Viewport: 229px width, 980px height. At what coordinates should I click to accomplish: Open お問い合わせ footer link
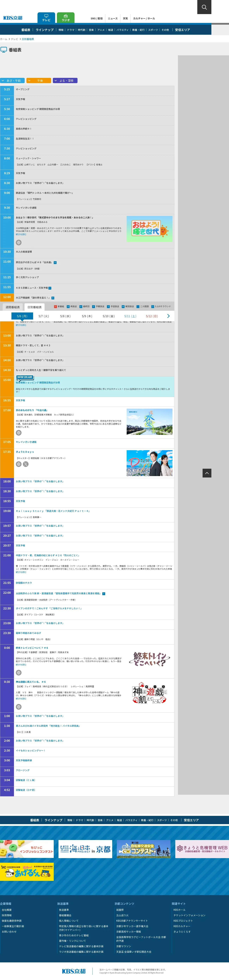pyautogui.click(x=9, y=932)
